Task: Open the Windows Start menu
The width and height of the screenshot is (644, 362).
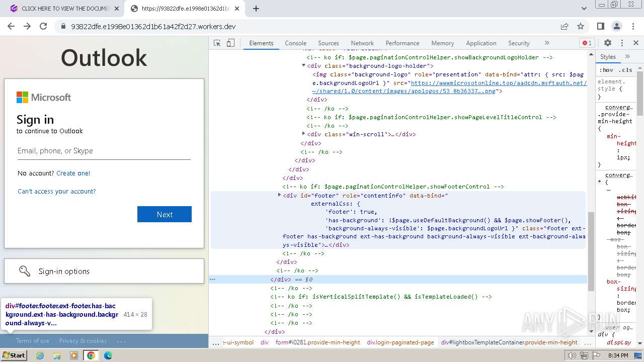Action: pyautogui.click(x=14, y=355)
